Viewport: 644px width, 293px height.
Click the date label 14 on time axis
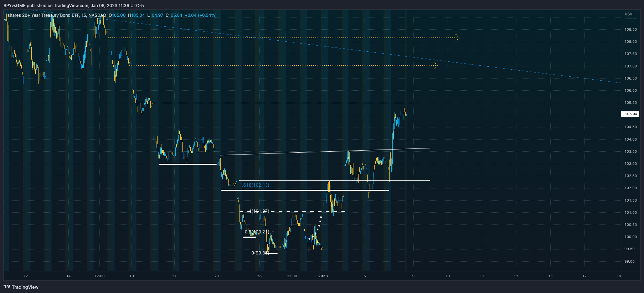[68, 276]
